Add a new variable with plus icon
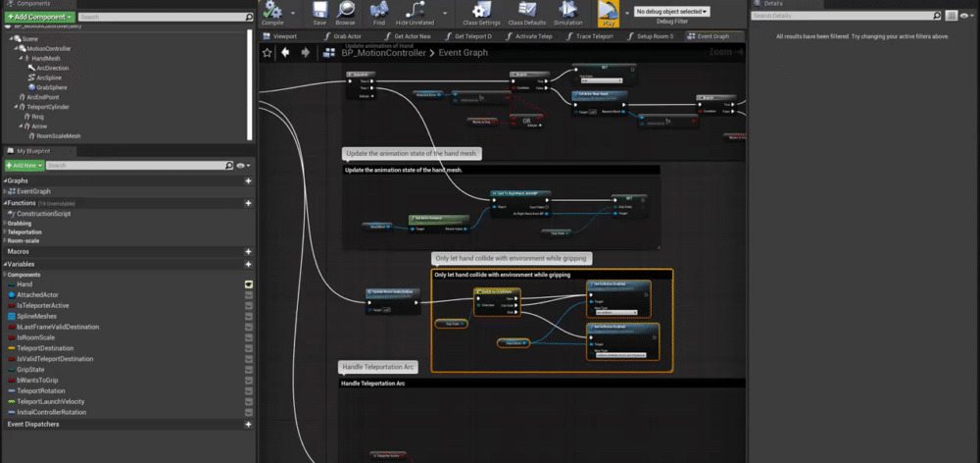The height and width of the screenshot is (463, 980). click(x=248, y=264)
